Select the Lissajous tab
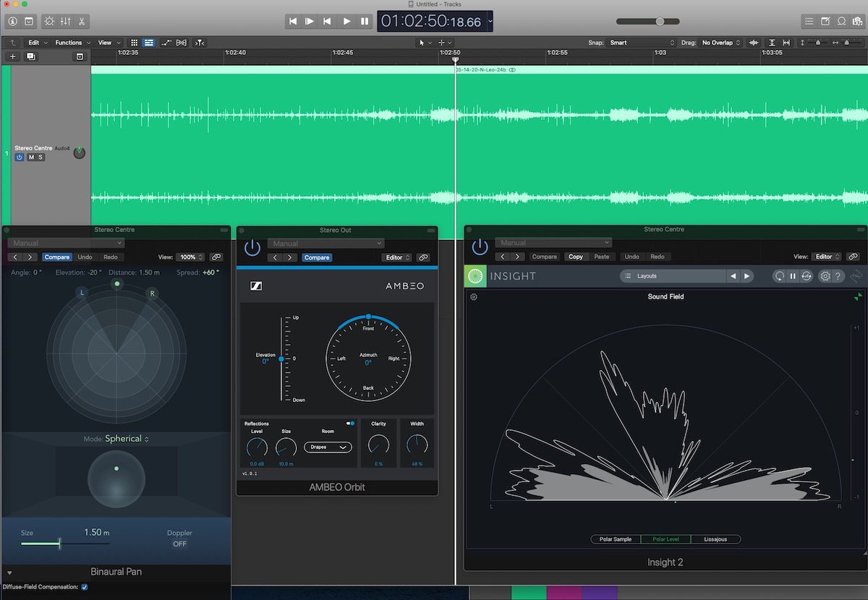Viewport: 868px width, 600px height. 715,539
